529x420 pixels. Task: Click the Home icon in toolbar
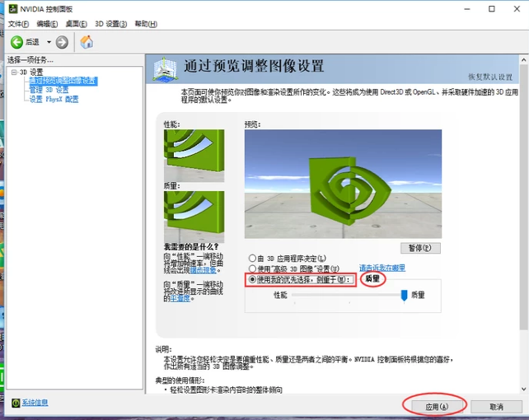(x=87, y=42)
